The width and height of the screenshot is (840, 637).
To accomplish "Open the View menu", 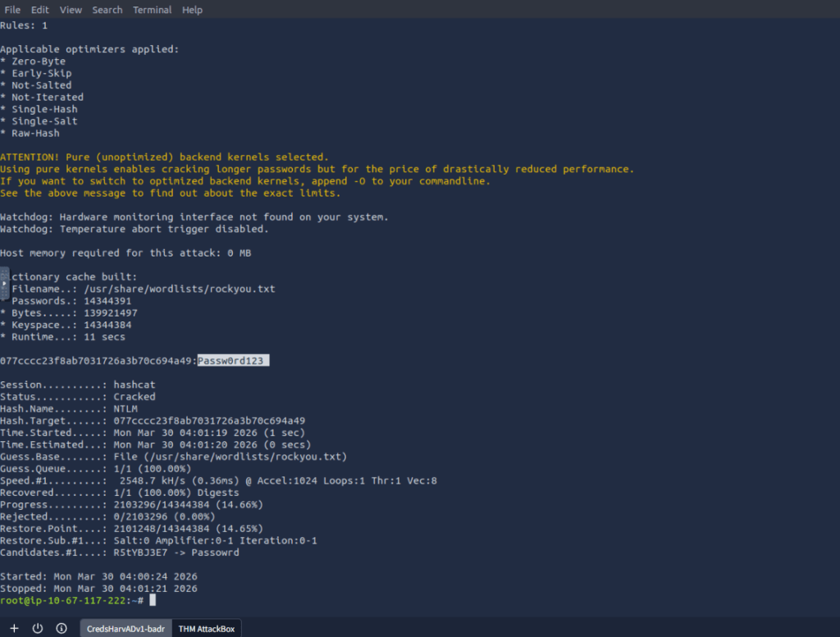I will (71, 10).
